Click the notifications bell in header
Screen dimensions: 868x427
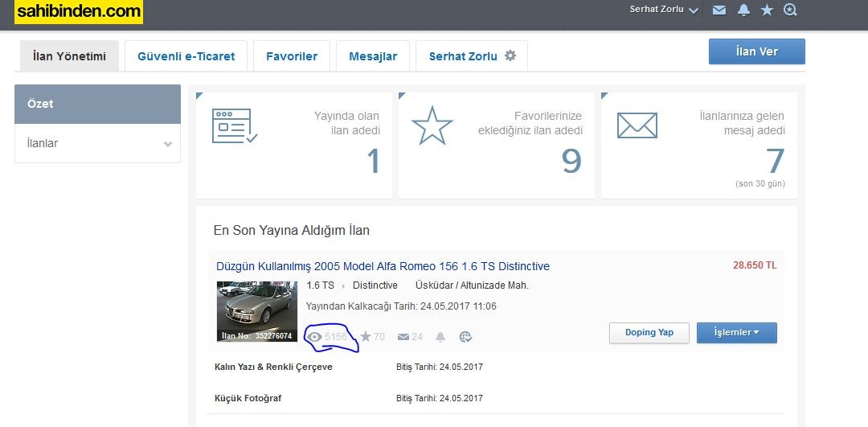(743, 10)
